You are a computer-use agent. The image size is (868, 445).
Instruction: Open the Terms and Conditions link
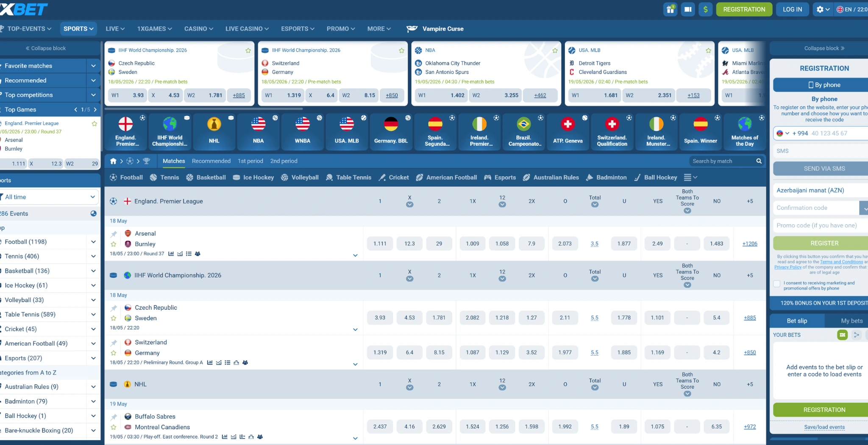(841, 262)
